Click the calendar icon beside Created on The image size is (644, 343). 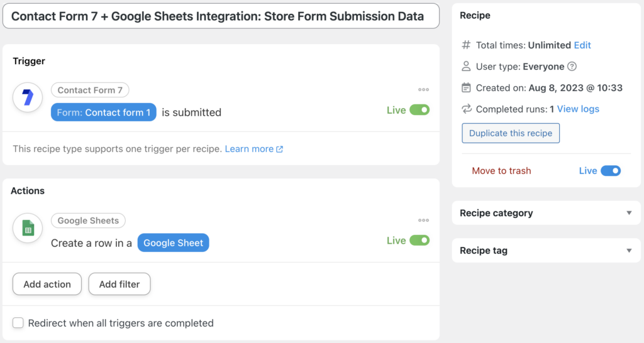click(466, 88)
